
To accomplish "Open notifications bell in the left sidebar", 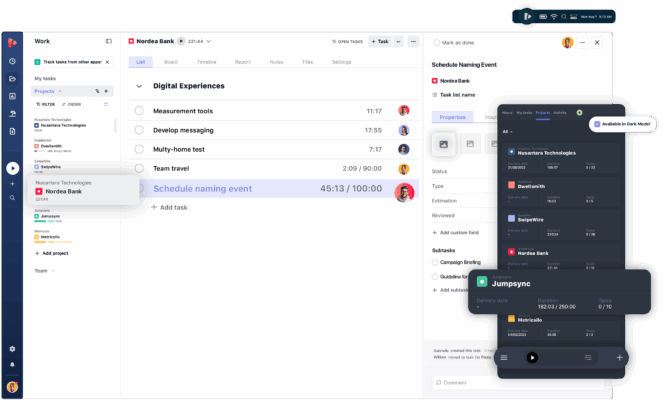I will [12, 364].
